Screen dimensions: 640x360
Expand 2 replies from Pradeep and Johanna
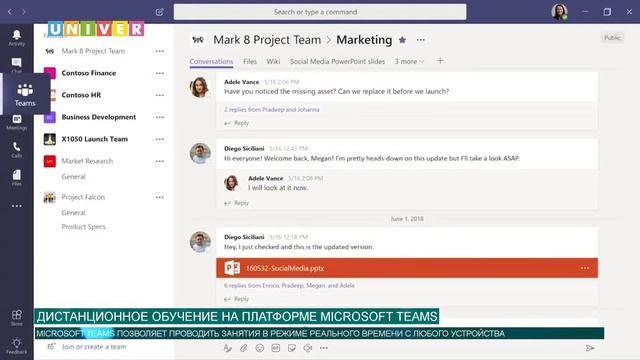[272, 109]
